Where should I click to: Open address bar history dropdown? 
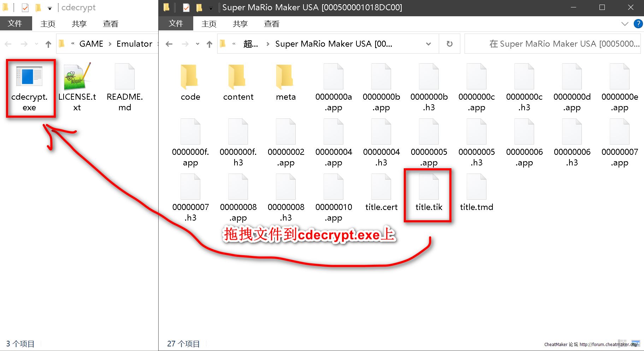428,44
